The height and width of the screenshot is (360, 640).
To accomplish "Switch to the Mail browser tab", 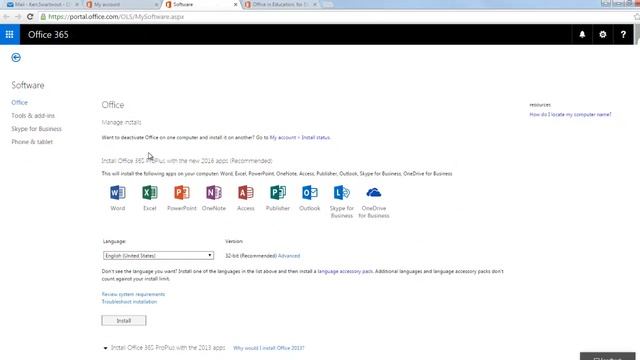I will 41,4.
